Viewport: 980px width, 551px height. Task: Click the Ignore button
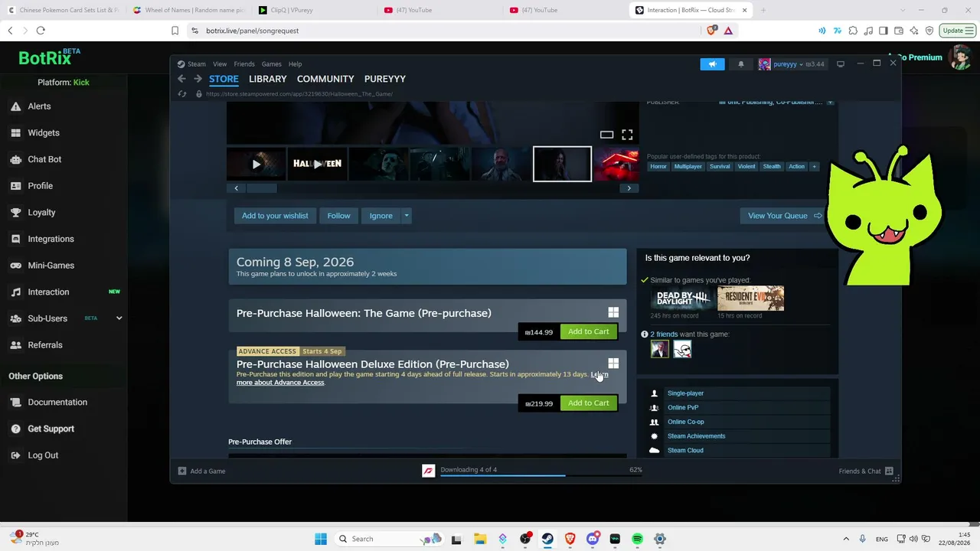381,216
